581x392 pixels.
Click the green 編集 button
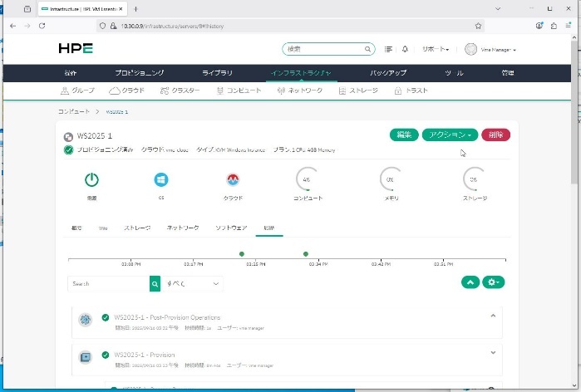pyautogui.click(x=403, y=135)
